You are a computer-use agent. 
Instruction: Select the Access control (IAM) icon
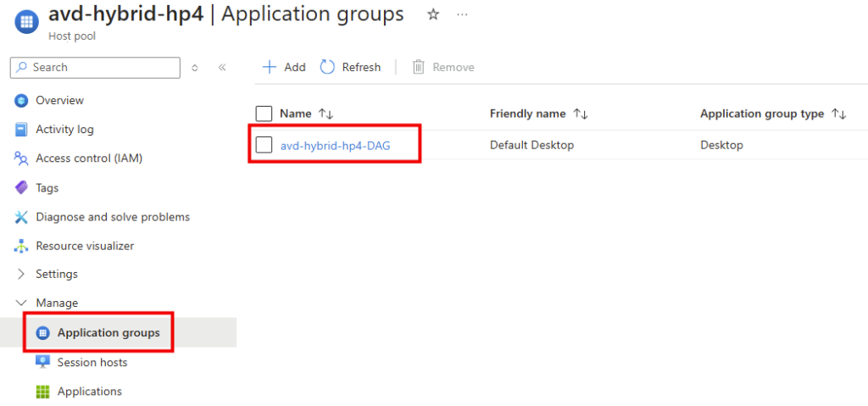(x=21, y=159)
